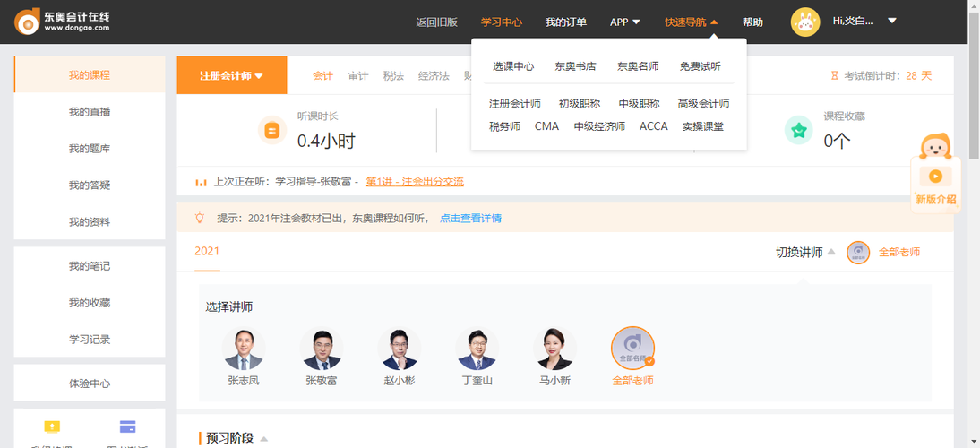The height and width of the screenshot is (448, 980).
Task: Open 中级职称 in the quick navigation
Action: pos(640,104)
